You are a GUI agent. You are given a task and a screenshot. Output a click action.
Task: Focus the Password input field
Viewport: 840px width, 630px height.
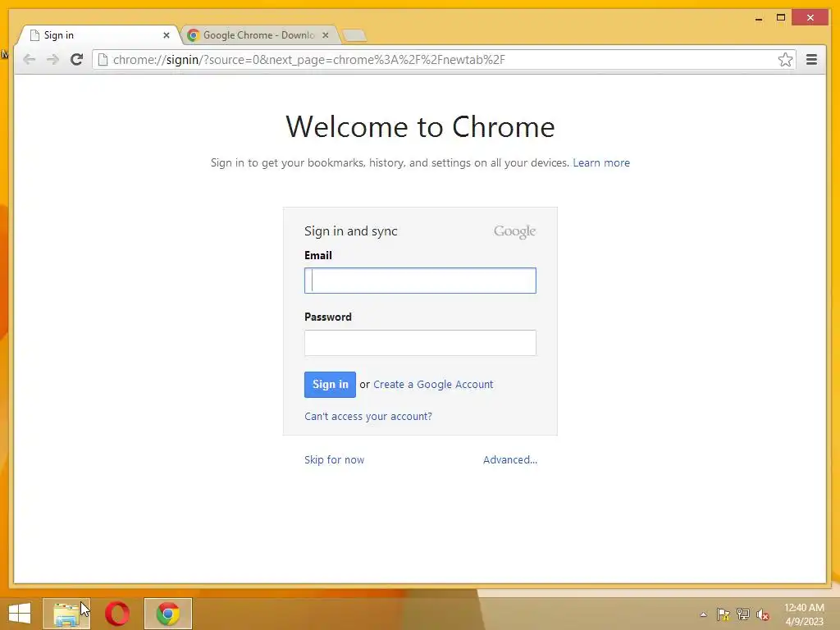click(420, 343)
